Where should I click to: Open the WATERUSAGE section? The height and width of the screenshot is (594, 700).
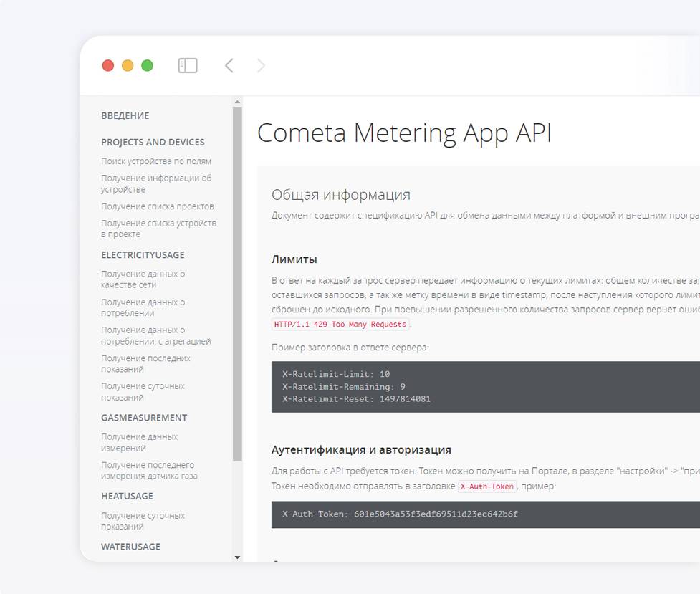pos(131,547)
